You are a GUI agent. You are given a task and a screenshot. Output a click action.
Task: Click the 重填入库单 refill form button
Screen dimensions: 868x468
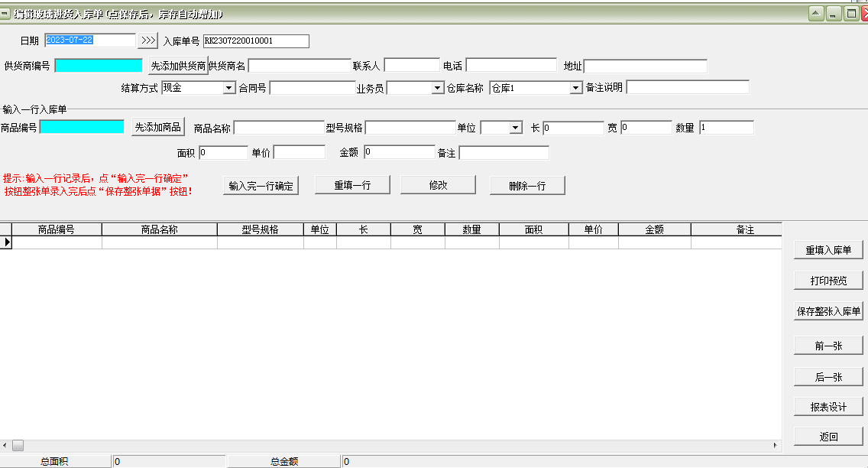point(828,249)
